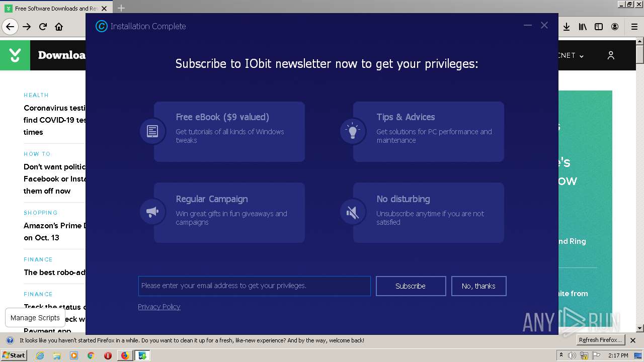The image size is (644, 362).
Task: Click the Free eBook document icon
Action: coord(152,131)
